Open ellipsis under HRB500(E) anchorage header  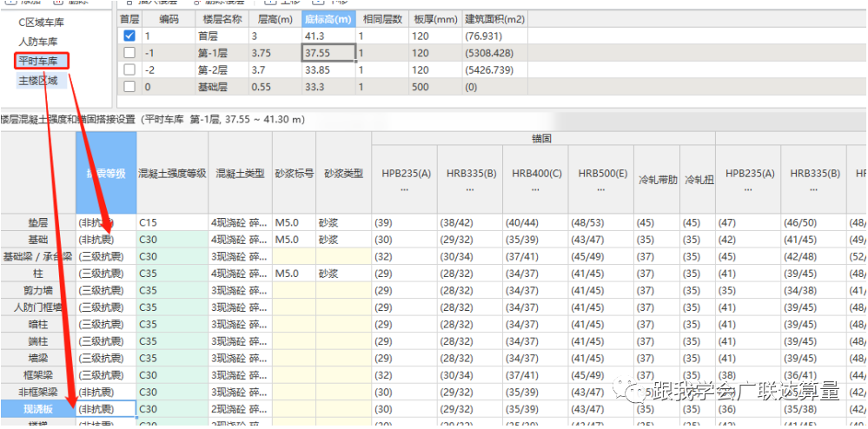coord(602,189)
